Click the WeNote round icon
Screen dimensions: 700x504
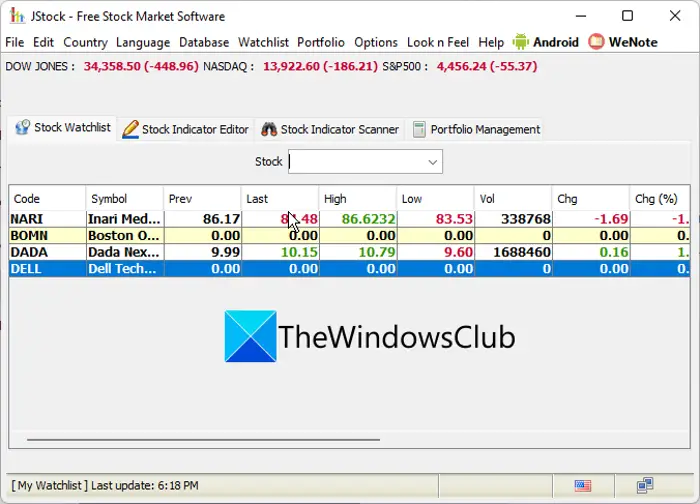pyautogui.click(x=596, y=42)
